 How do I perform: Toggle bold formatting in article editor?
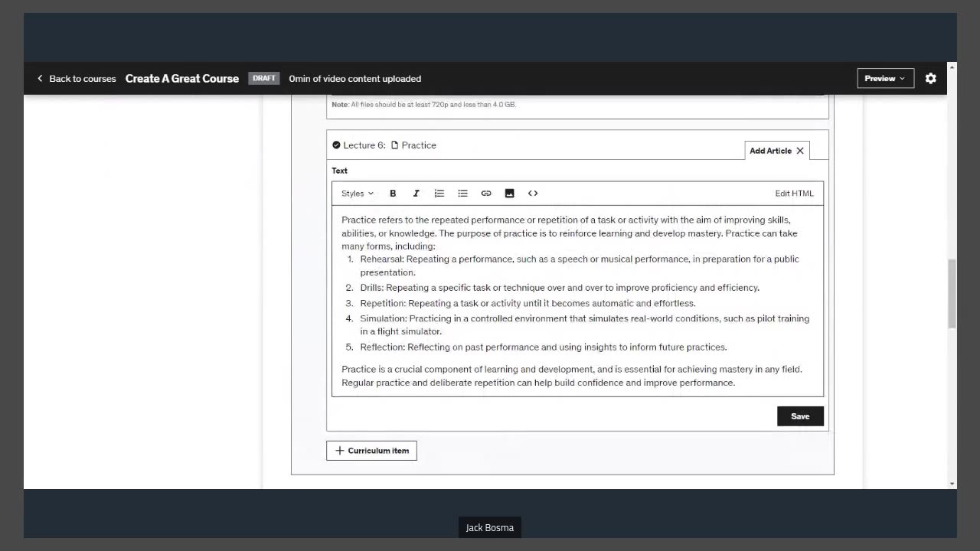point(393,194)
